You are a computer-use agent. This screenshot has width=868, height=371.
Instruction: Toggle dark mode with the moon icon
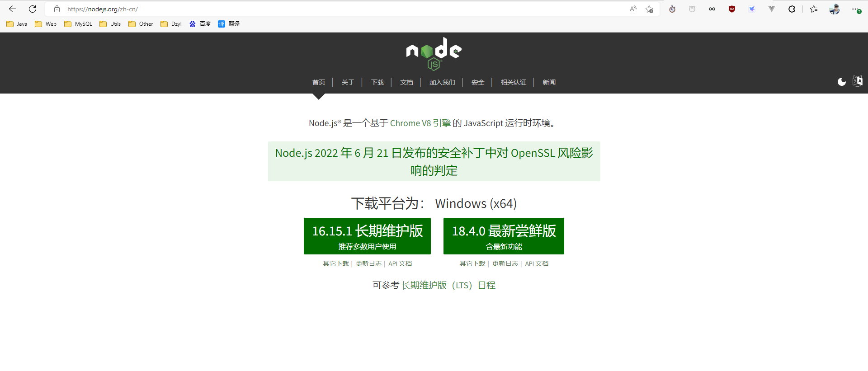tap(842, 82)
